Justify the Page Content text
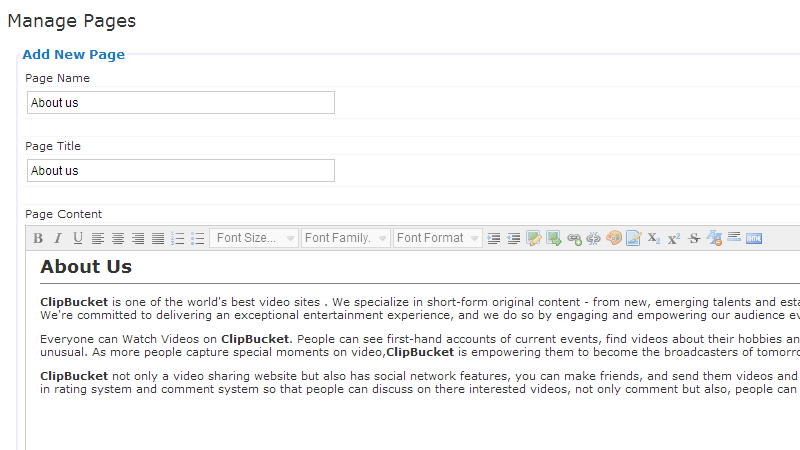The height and width of the screenshot is (450, 800). coord(158,238)
